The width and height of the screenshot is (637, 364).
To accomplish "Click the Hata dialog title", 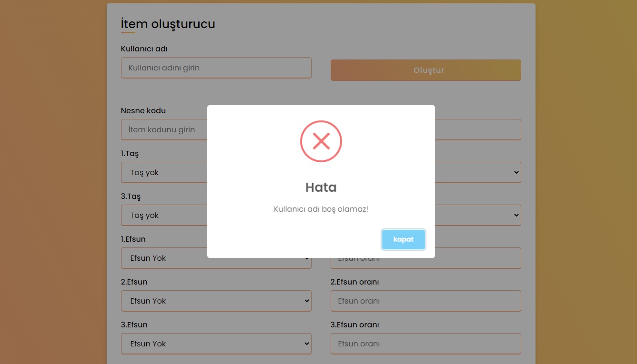I will coord(321,187).
